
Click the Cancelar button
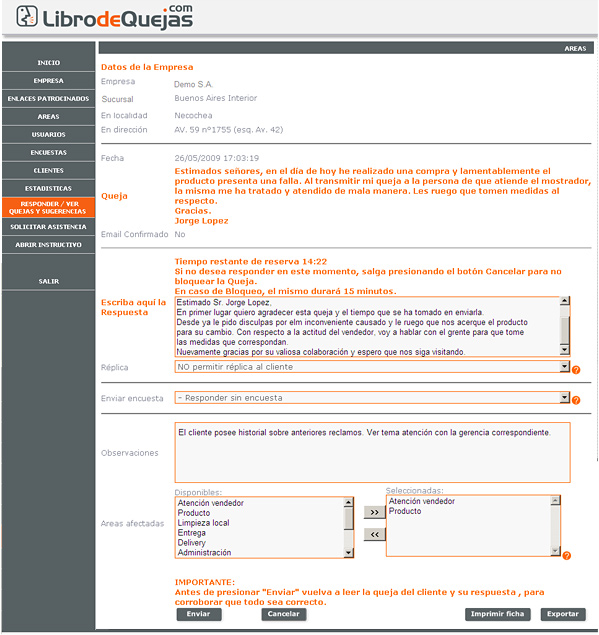tap(284, 614)
